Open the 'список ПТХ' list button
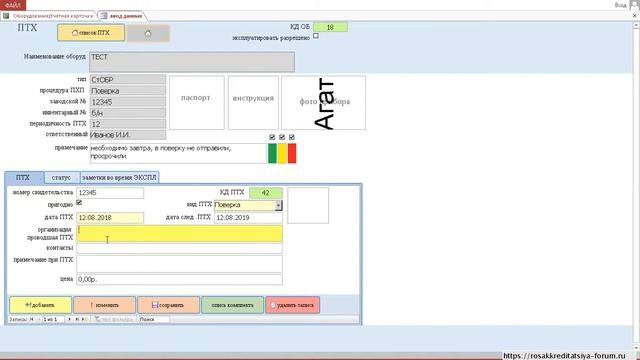Screen dimensions: 640x360 (91, 33)
